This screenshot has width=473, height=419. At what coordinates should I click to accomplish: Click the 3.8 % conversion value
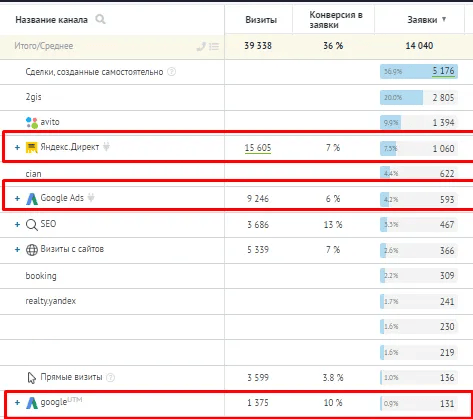[333, 378]
